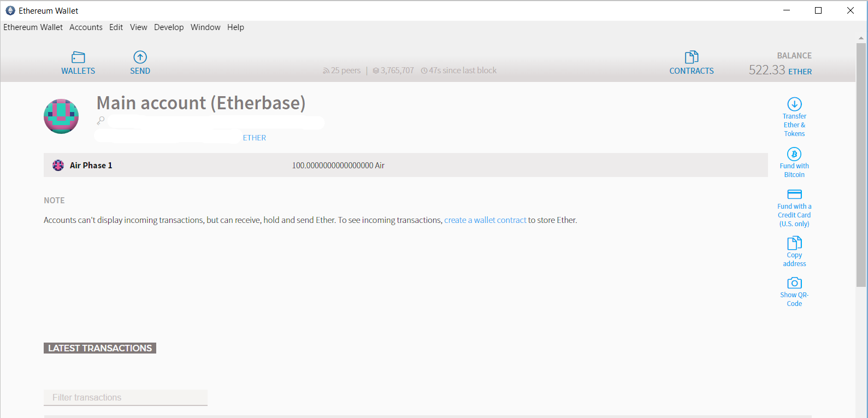Click Fund with a Credit Card icon
868x418 pixels.
point(794,195)
